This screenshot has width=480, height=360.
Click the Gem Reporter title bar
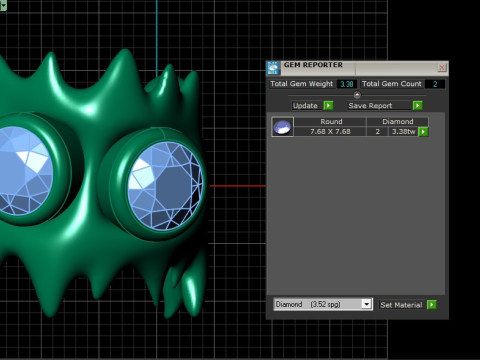point(358,68)
